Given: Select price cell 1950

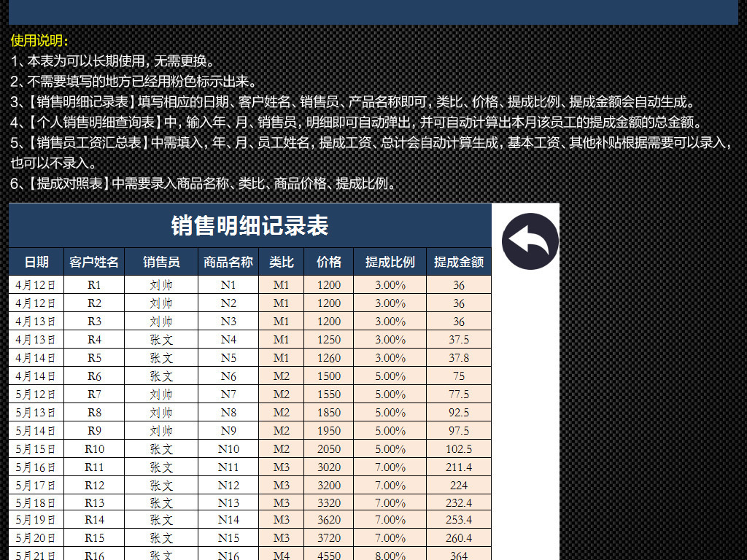Looking at the screenshot, I should point(329,430).
